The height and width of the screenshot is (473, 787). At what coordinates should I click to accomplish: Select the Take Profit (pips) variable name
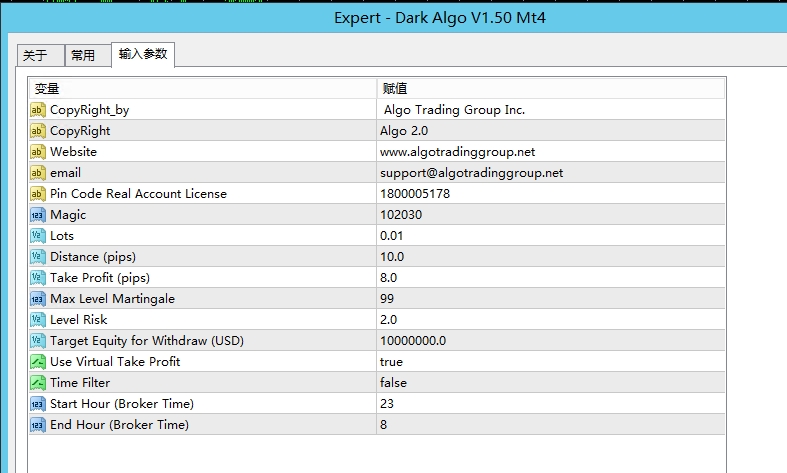tap(100, 278)
